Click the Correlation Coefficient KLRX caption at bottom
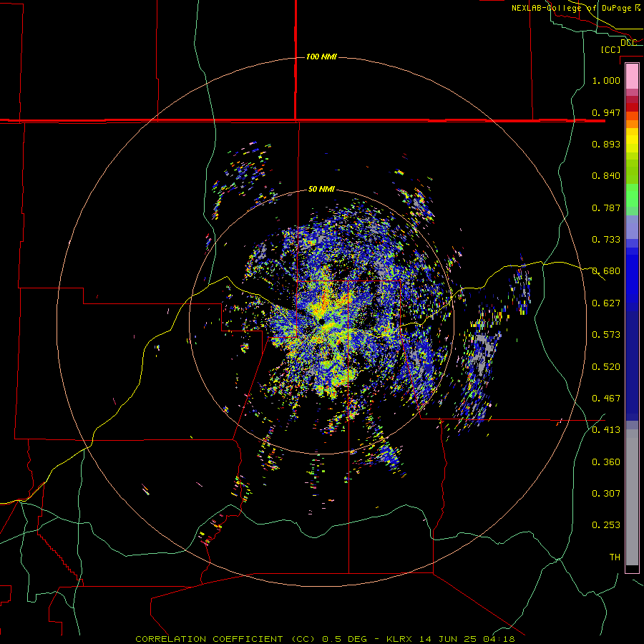The image size is (644, 644). (x=325, y=639)
